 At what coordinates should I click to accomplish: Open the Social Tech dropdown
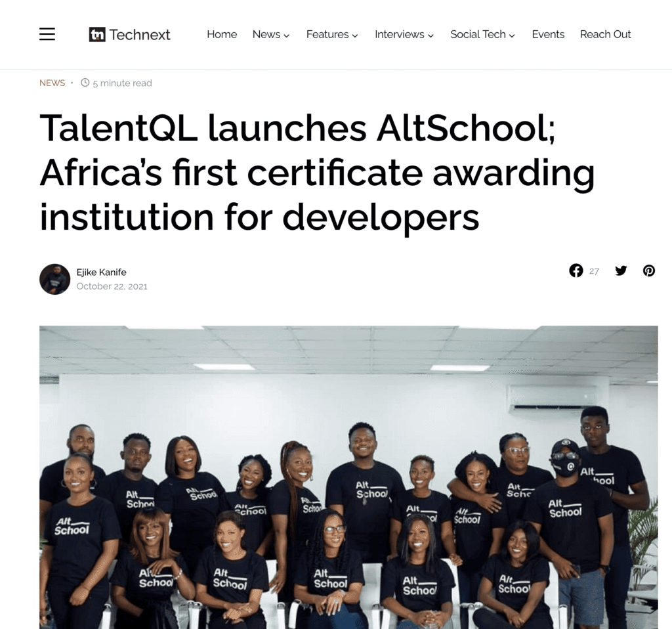click(482, 34)
